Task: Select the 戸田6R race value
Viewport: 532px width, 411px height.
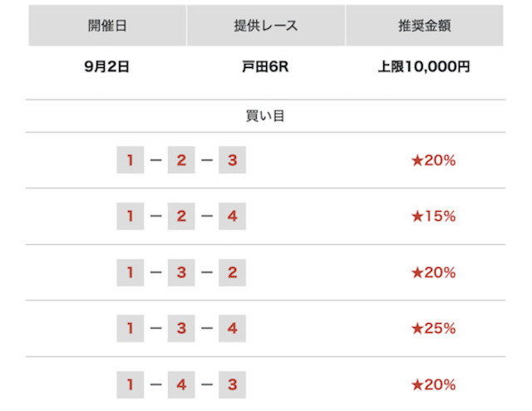Action: pos(266,68)
